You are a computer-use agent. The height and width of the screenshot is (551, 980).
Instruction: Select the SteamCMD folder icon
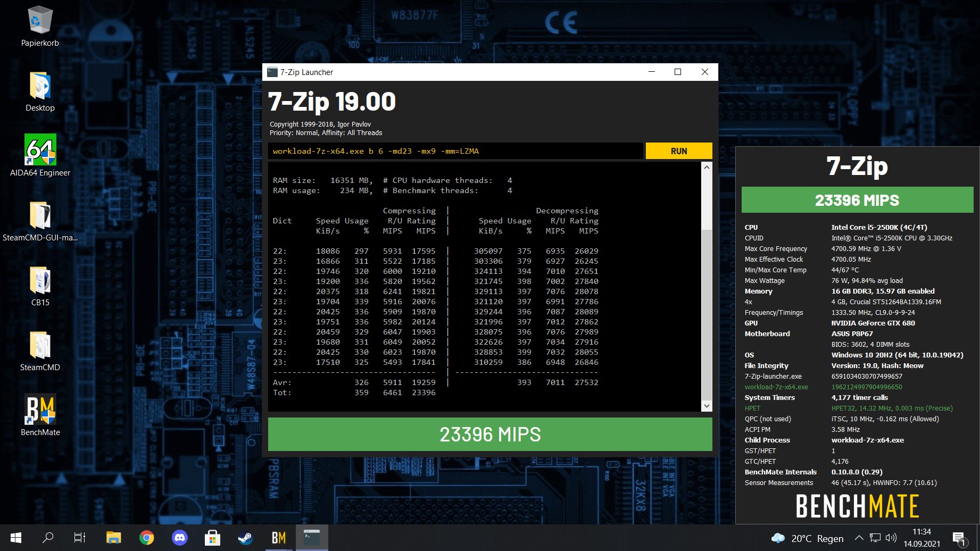coord(40,351)
